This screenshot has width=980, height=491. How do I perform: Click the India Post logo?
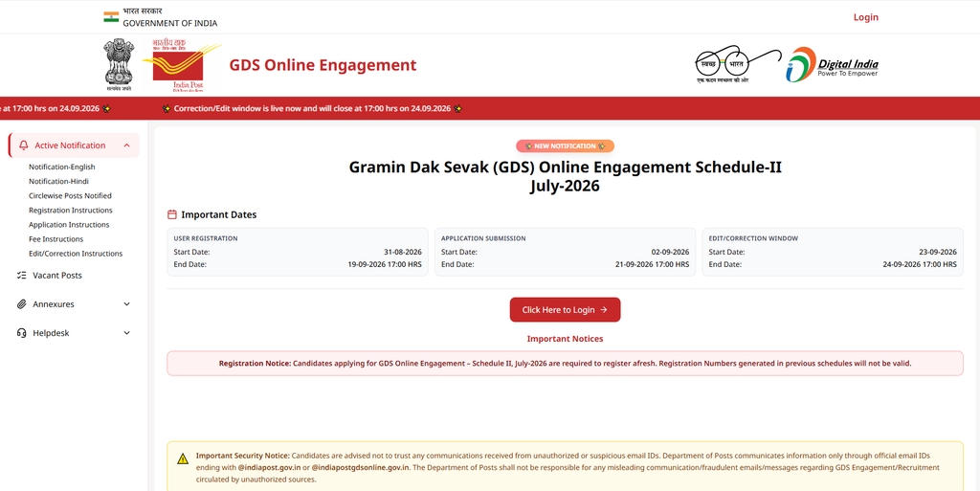tap(182, 65)
